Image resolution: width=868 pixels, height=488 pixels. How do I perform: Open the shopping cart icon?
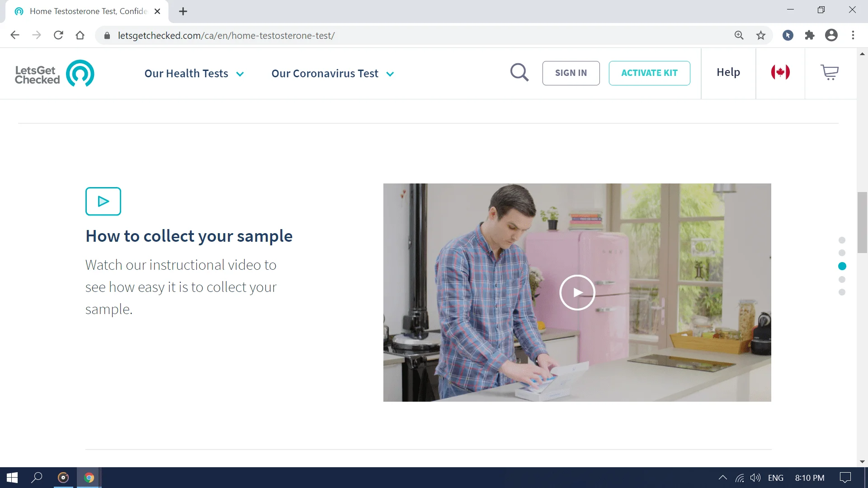coord(830,72)
